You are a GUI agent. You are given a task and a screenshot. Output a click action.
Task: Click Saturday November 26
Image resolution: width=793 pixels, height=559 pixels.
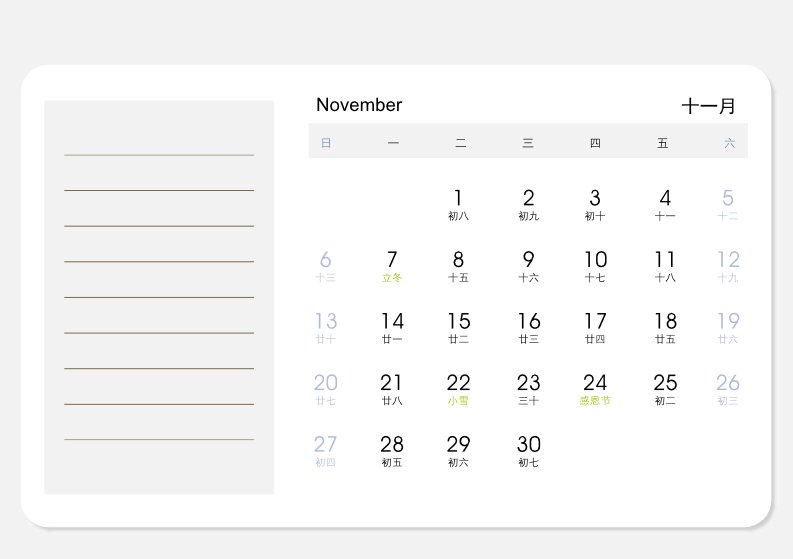tap(728, 390)
